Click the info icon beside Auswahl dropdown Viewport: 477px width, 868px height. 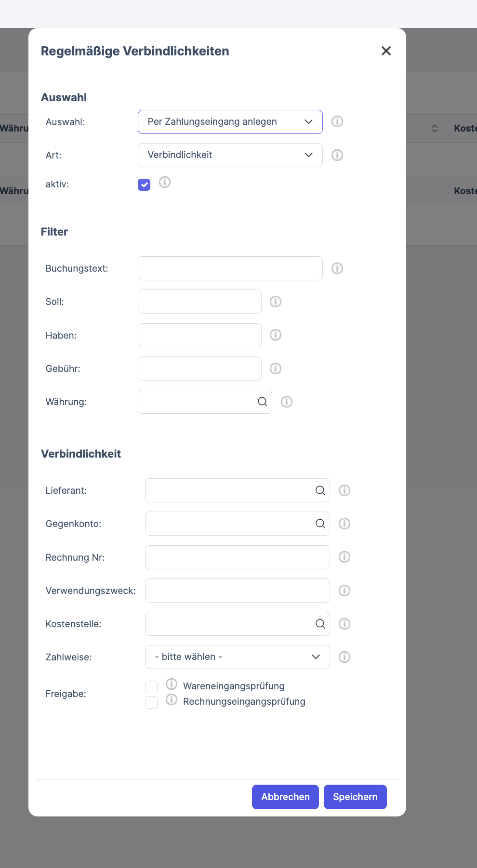(337, 121)
